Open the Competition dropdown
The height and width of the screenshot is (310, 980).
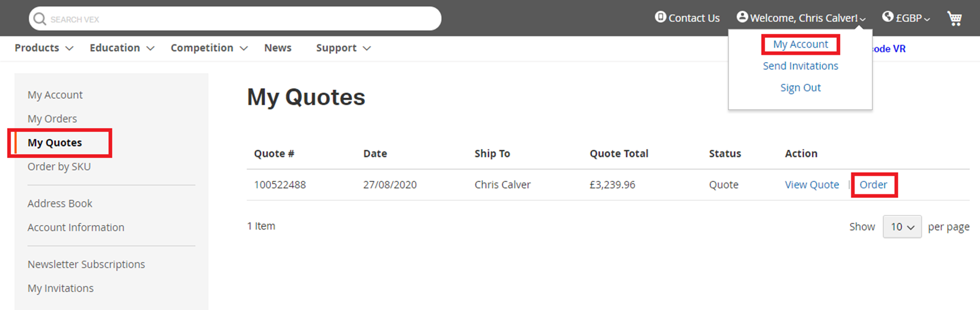coord(209,48)
